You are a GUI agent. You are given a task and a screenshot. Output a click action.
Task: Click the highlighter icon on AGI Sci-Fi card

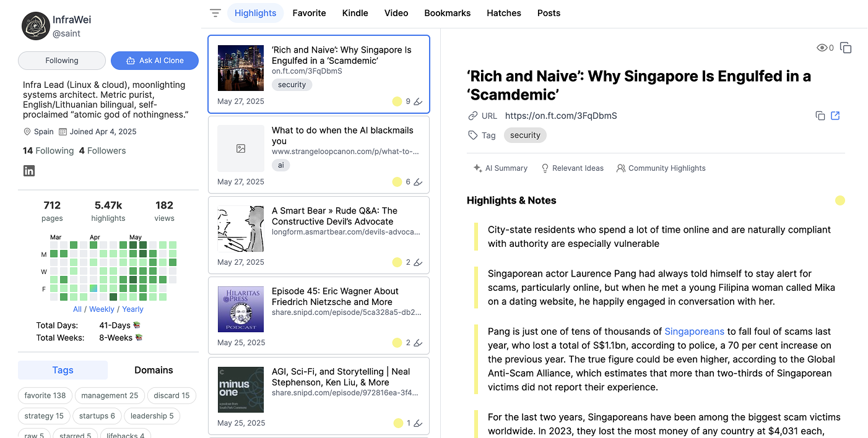click(x=418, y=423)
